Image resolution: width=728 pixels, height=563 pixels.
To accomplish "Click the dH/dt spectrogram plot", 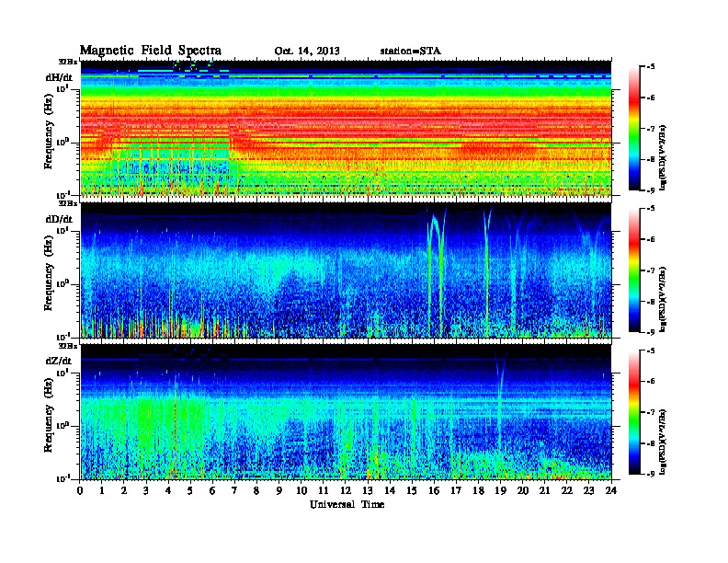I will 346,128.
